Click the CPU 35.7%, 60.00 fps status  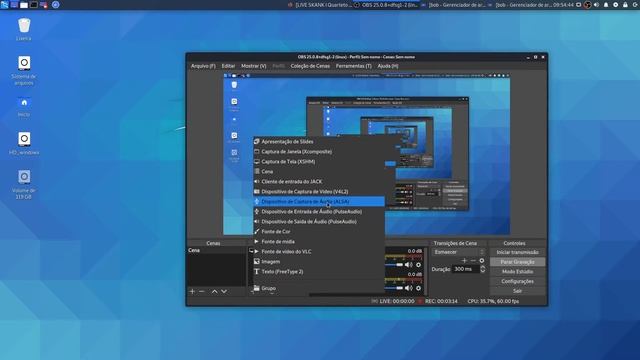click(x=493, y=301)
